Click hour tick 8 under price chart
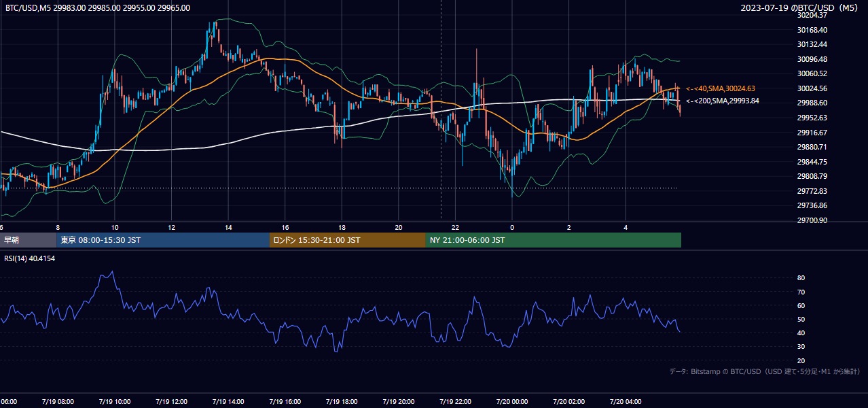The image size is (868, 408). pyautogui.click(x=58, y=228)
